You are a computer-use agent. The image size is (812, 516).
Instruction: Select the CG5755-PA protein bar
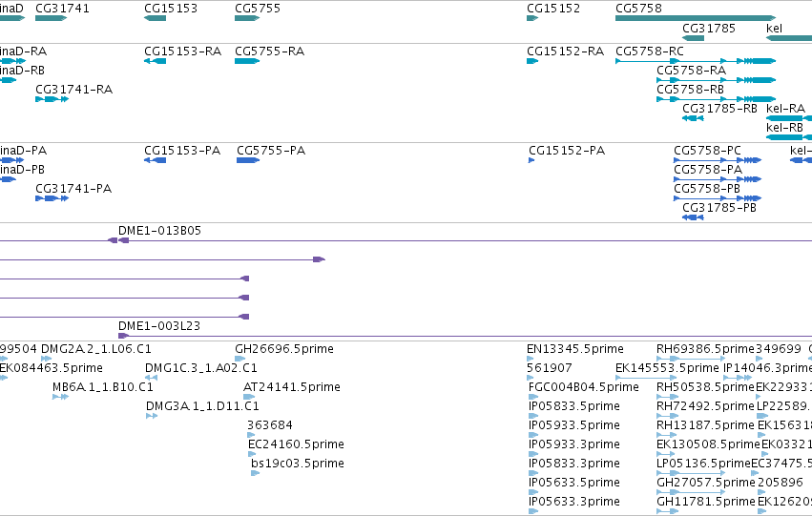(248, 160)
